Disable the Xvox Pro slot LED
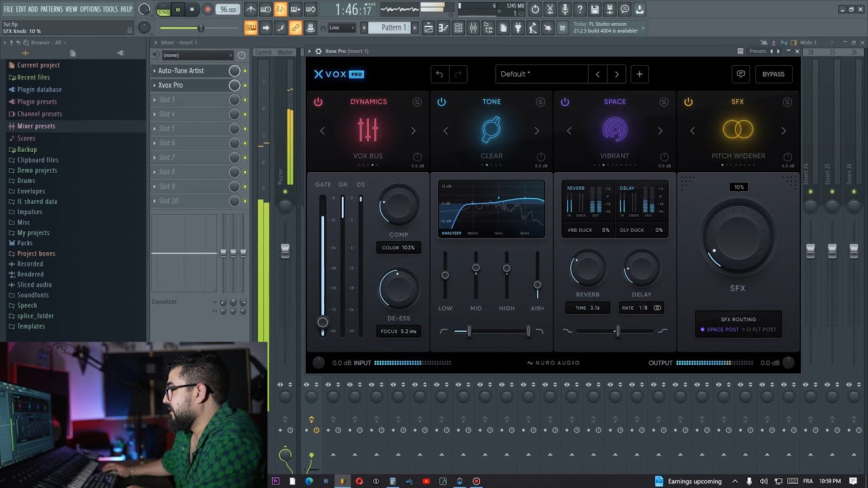This screenshot has height=488, width=868. [x=245, y=85]
